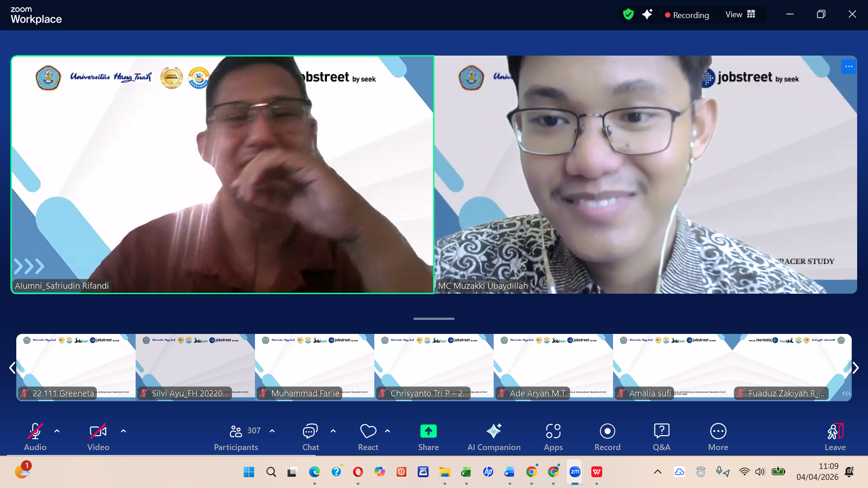
Task: Leave the meeting
Action: coord(835,437)
